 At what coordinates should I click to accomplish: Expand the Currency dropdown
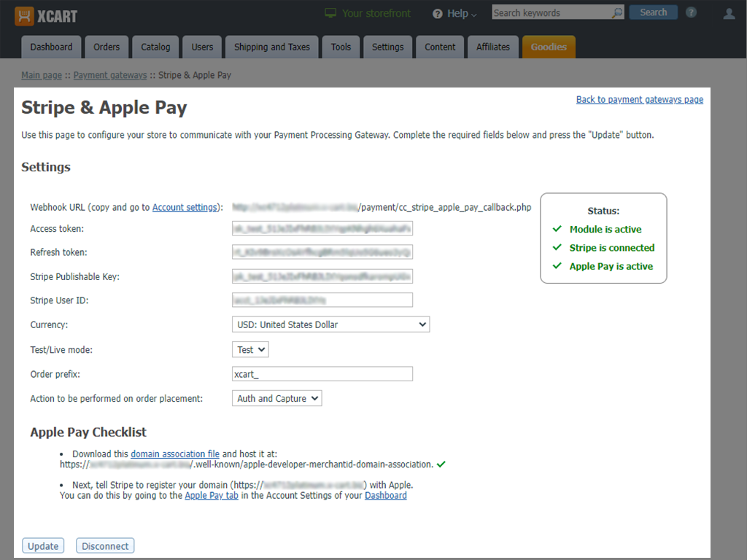330,324
